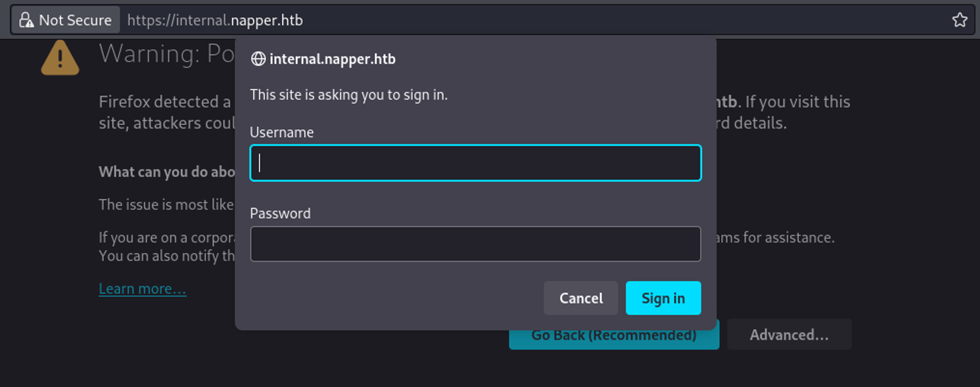
Task: Click the dialog title internal.napper.htb
Action: click(332, 59)
